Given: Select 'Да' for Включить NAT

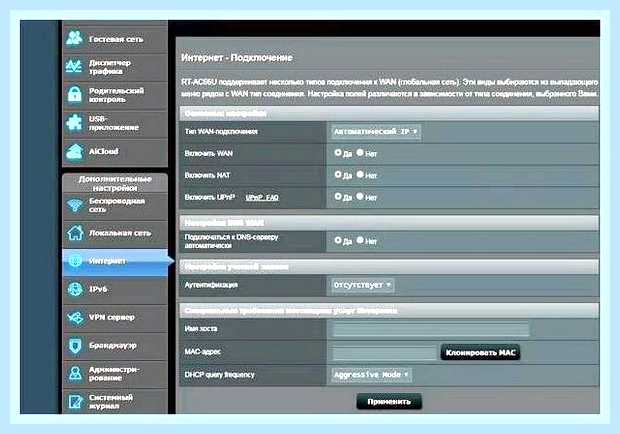Looking at the screenshot, I should [338, 174].
